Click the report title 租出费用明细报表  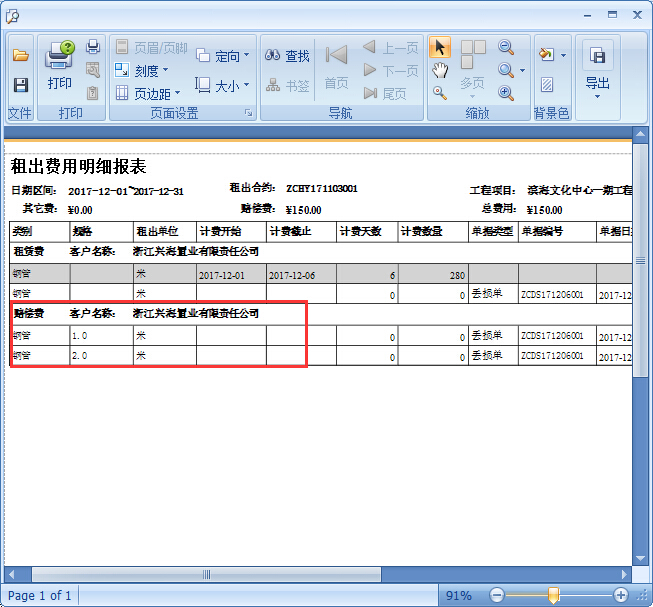[78, 166]
